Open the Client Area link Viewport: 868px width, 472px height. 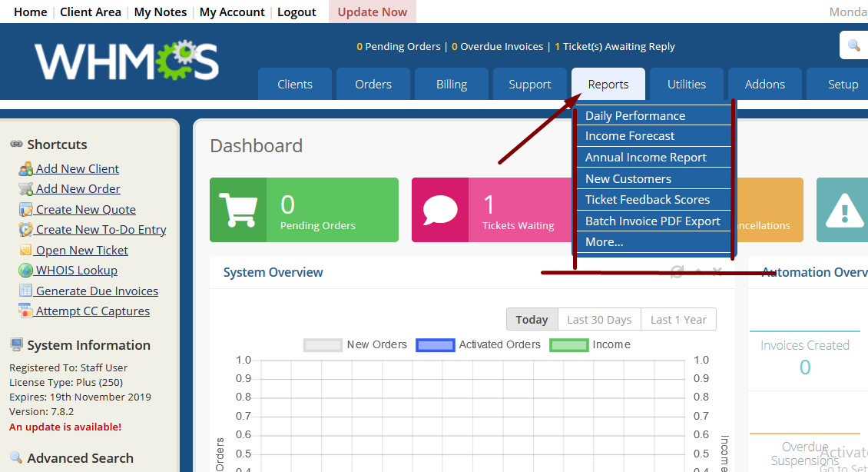(x=90, y=12)
